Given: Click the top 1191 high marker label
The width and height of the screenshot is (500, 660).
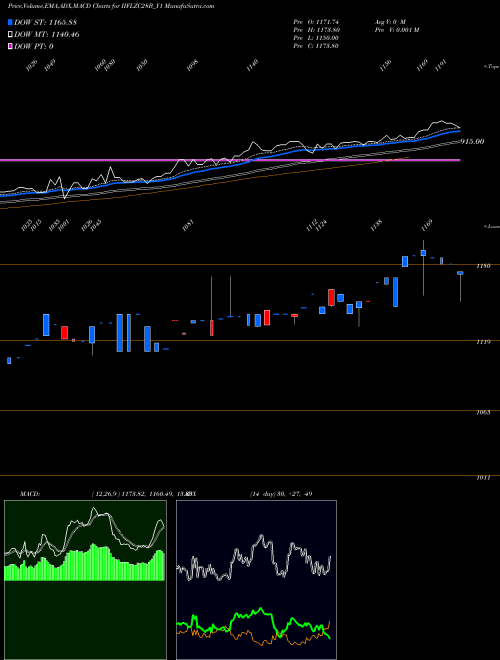Looking at the screenshot, I should (441, 65).
